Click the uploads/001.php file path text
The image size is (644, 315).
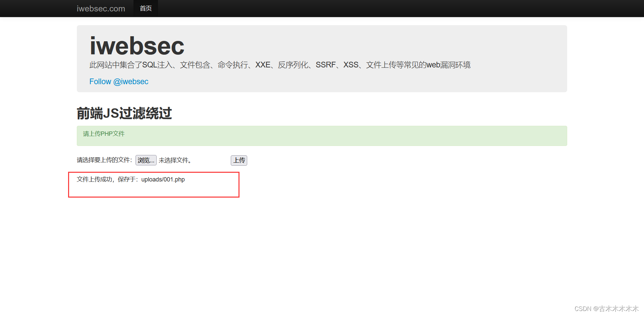pos(162,179)
